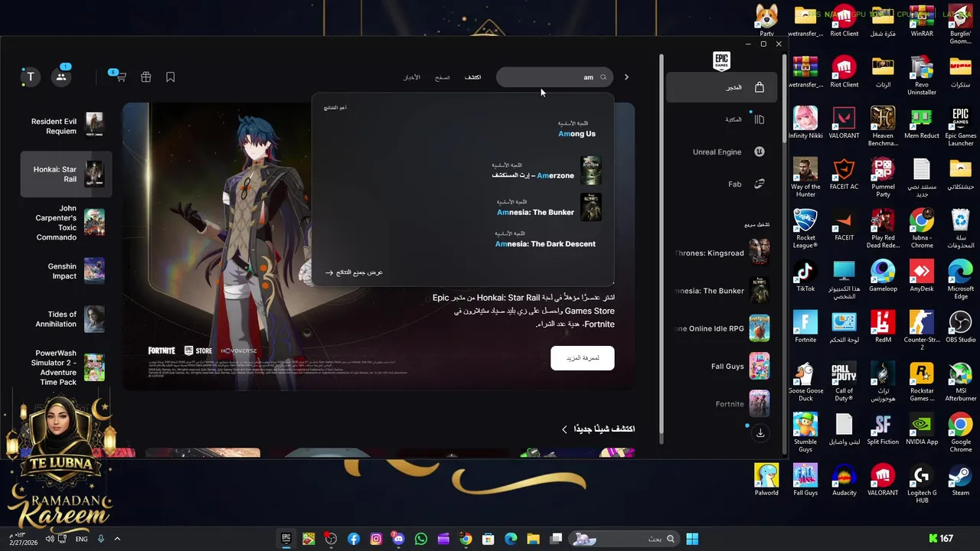Click the taskbar search box

pos(625,539)
